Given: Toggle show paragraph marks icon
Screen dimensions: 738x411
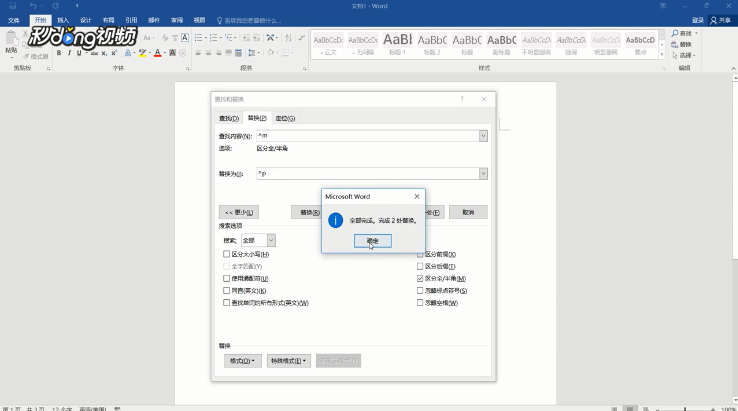Looking at the screenshot, I should pyautogui.click(x=301, y=38).
